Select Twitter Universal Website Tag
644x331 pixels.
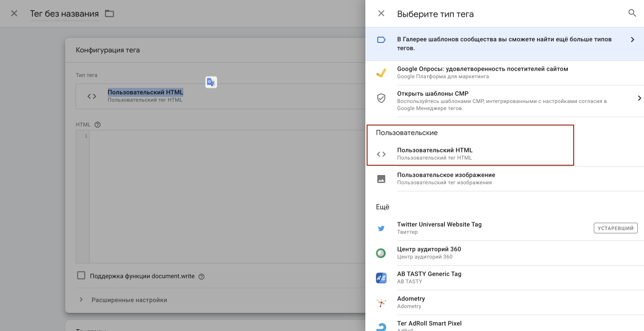tap(439, 228)
